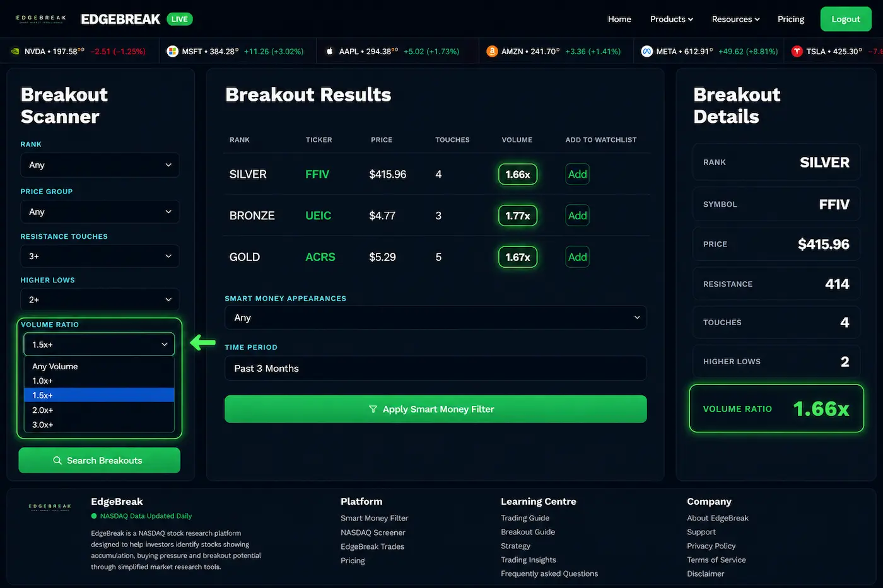The width and height of the screenshot is (883, 588).
Task: Open the ACRS ticker link
Action: tap(320, 257)
